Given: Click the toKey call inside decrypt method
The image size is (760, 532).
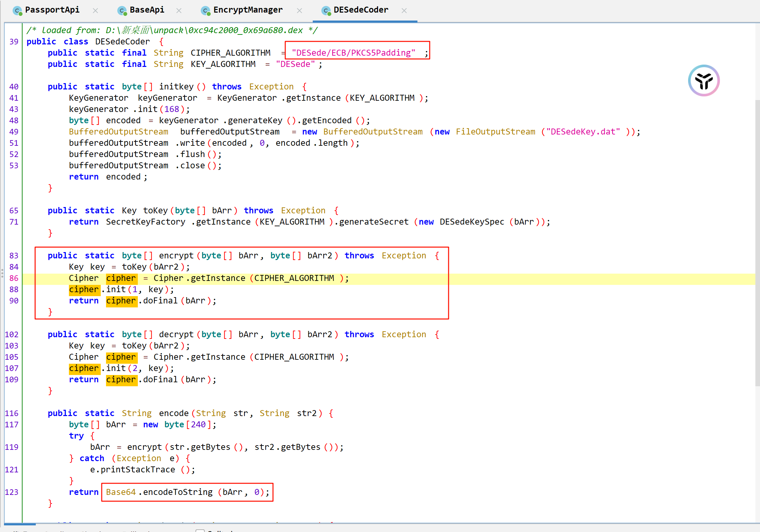Looking at the screenshot, I should [134, 346].
